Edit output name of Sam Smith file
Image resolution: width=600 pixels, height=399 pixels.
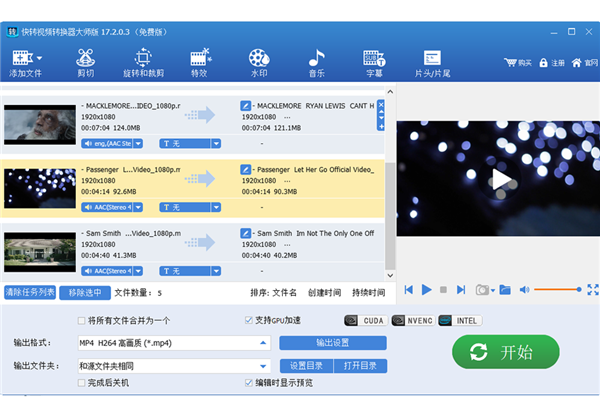pyautogui.click(x=245, y=233)
